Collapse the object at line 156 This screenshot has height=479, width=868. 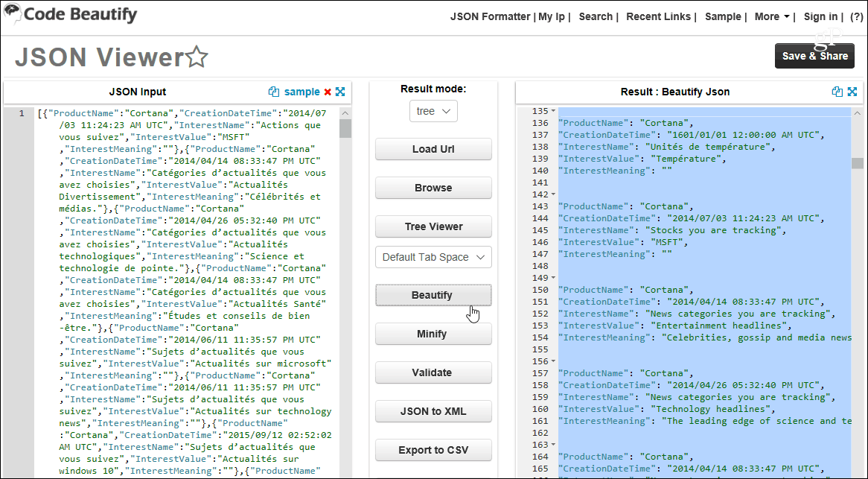[554, 361]
